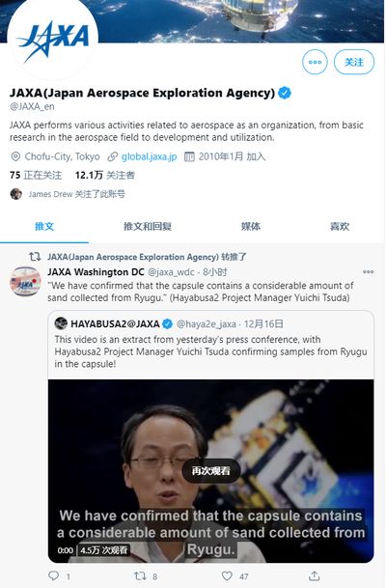Viewport: 386px width, 588px height.
Task: Open the JAXA profile logo picture
Action: coord(52,40)
